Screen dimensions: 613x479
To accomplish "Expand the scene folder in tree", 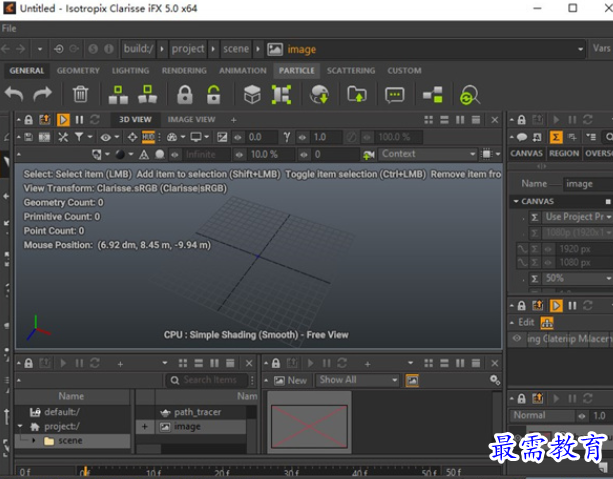I will pos(34,441).
